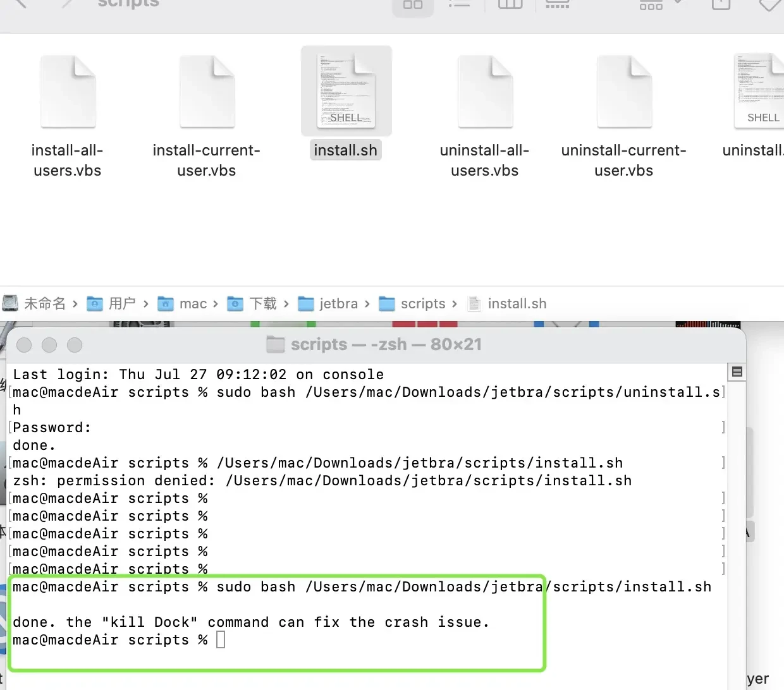The image size is (784, 690).
Task: Click install.sh in the Finder path bar
Action: click(x=507, y=304)
